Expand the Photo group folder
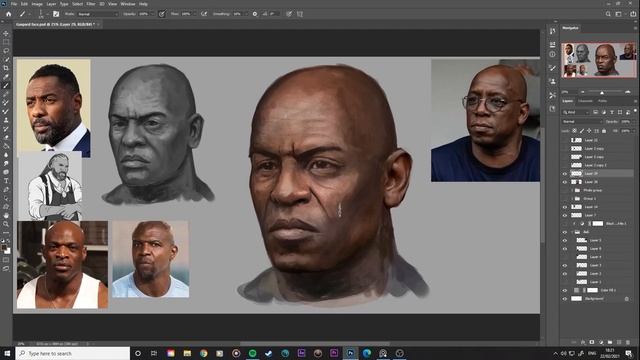This screenshot has height=360, width=640. point(572,190)
